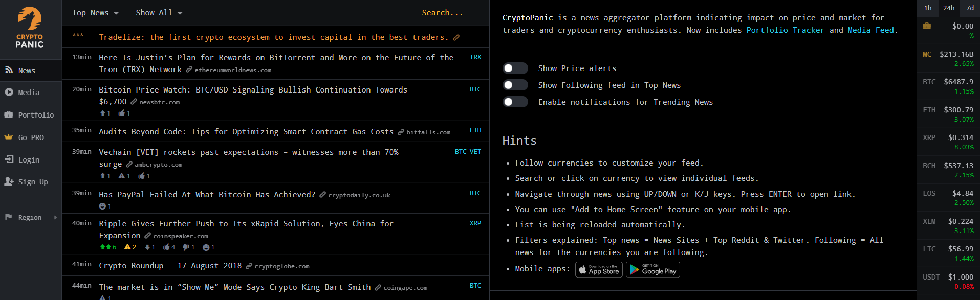Toggle Show Following feed in Top News

[515, 85]
